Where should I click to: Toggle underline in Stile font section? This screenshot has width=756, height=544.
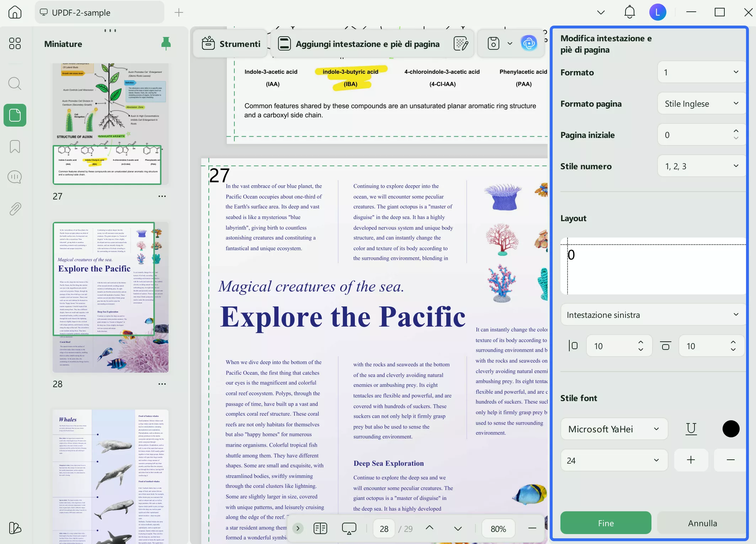[691, 429]
